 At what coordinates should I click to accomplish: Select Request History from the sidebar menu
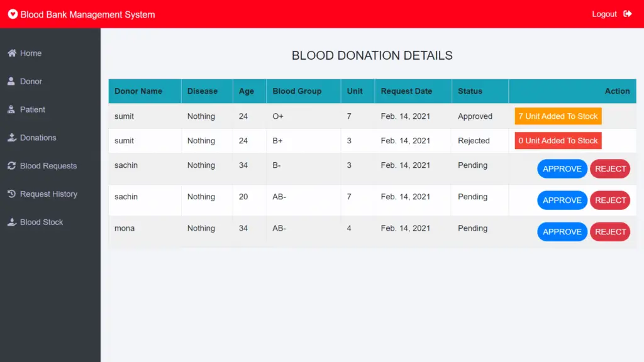pos(51,194)
